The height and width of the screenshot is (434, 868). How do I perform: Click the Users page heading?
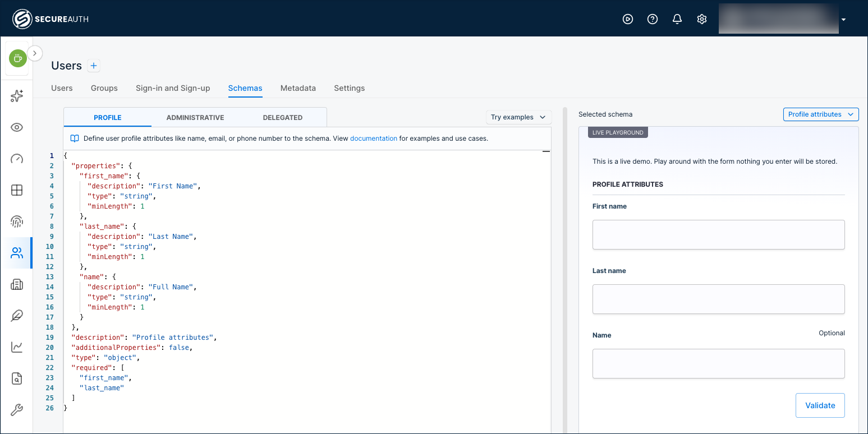tap(66, 66)
